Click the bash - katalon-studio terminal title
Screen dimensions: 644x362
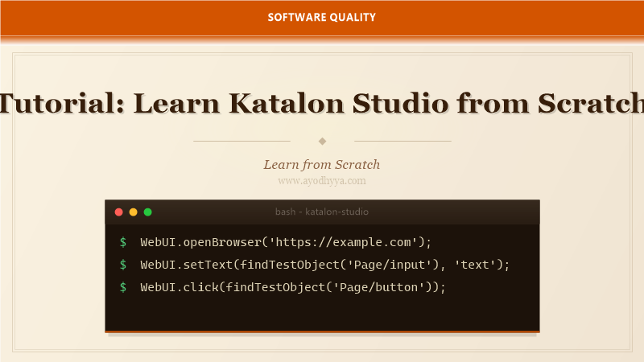(321, 212)
